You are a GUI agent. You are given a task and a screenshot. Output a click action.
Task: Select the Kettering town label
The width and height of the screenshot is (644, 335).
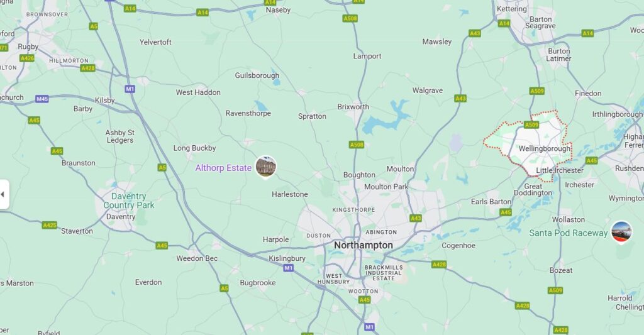pos(512,9)
